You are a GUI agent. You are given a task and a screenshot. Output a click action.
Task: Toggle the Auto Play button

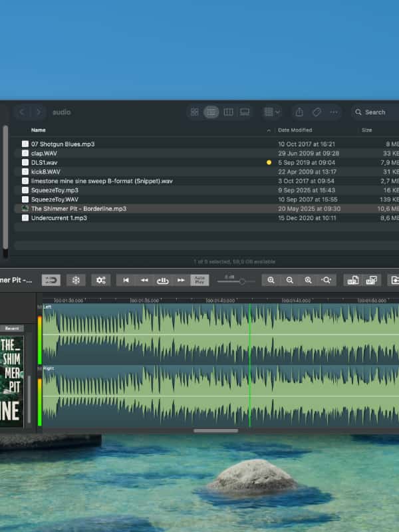coord(199,281)
